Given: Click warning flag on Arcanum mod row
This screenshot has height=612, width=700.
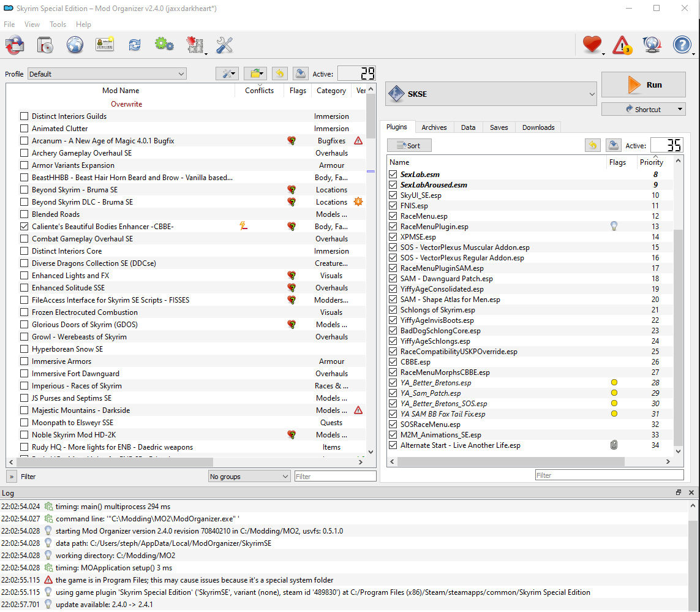Looking at the screenshot, I should pyautogui.click(x=358, y=141).
